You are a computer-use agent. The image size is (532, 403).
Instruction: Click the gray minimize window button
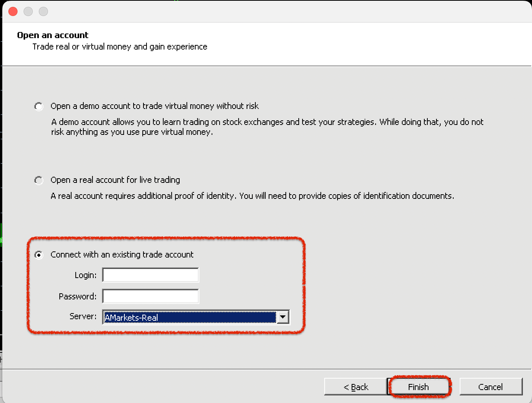[x=28, y=11]
